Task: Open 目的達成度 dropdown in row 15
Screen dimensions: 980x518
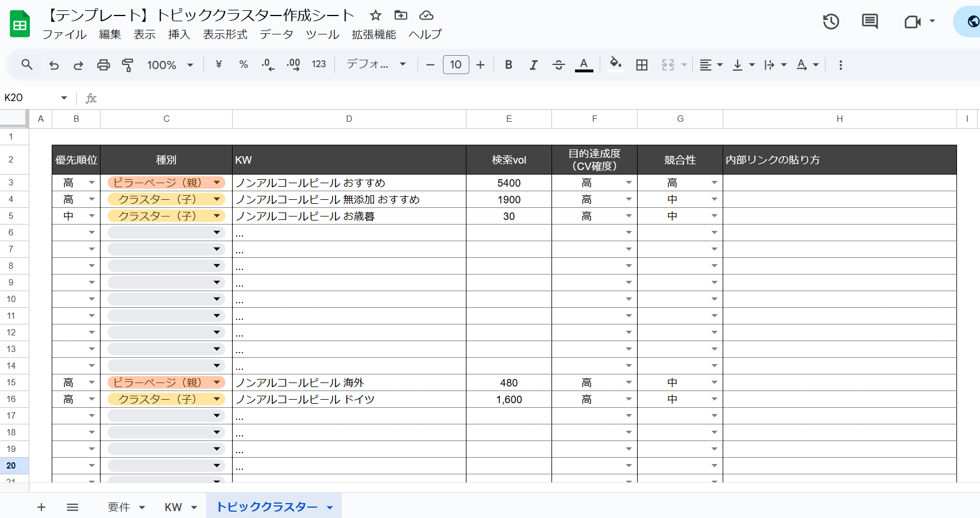Action: point(628,382)
